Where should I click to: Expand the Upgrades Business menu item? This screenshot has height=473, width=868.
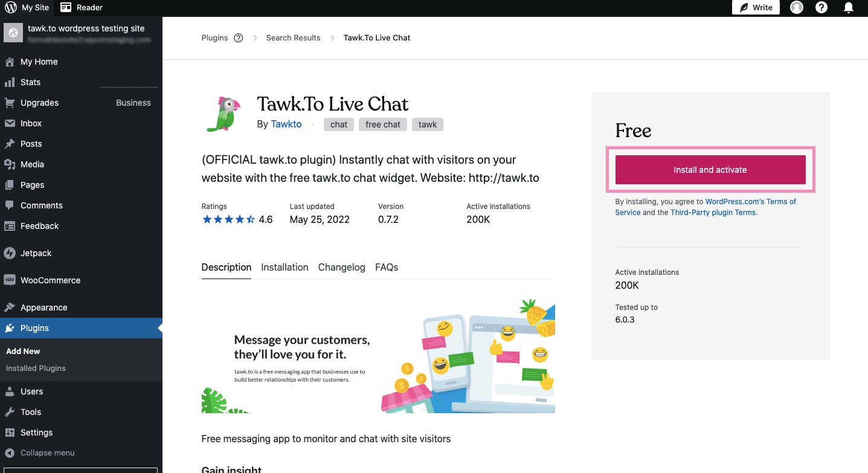[x=81, y=103]
